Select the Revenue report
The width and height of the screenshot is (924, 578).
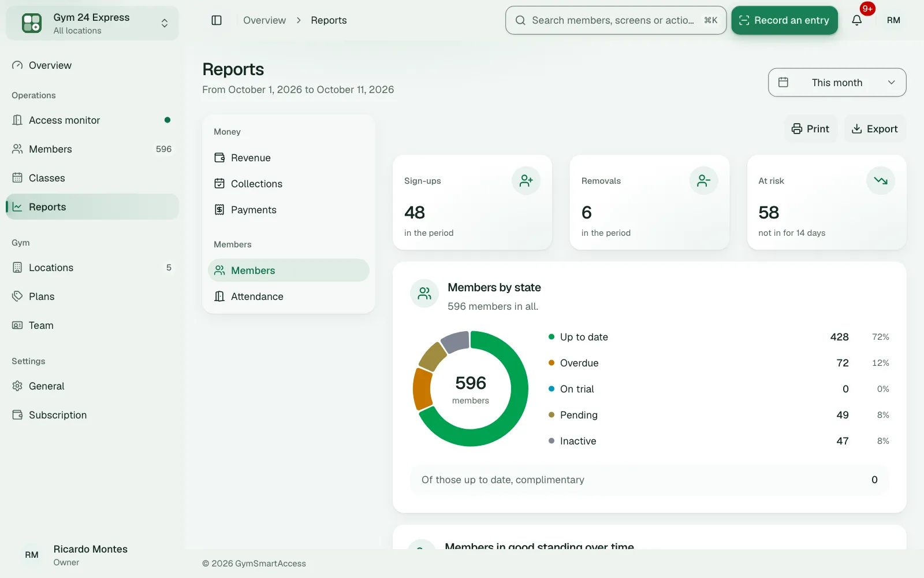[289, 158]
